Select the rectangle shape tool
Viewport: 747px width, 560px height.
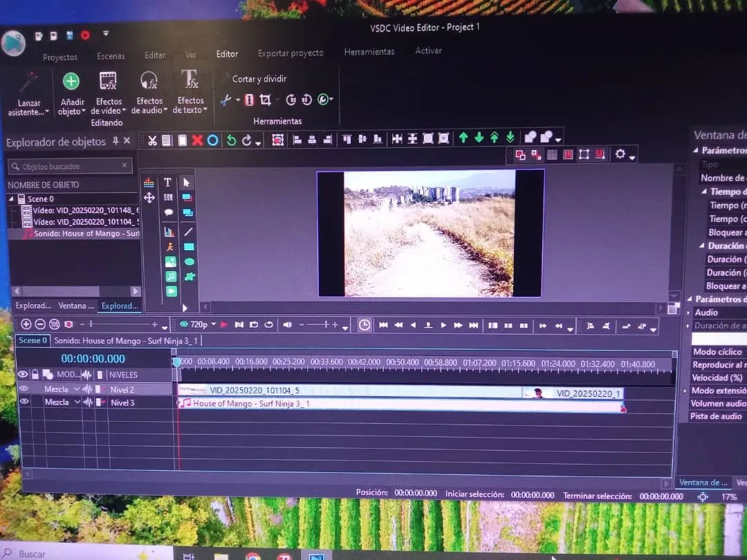pyautogui.click(x=189, y=247)
